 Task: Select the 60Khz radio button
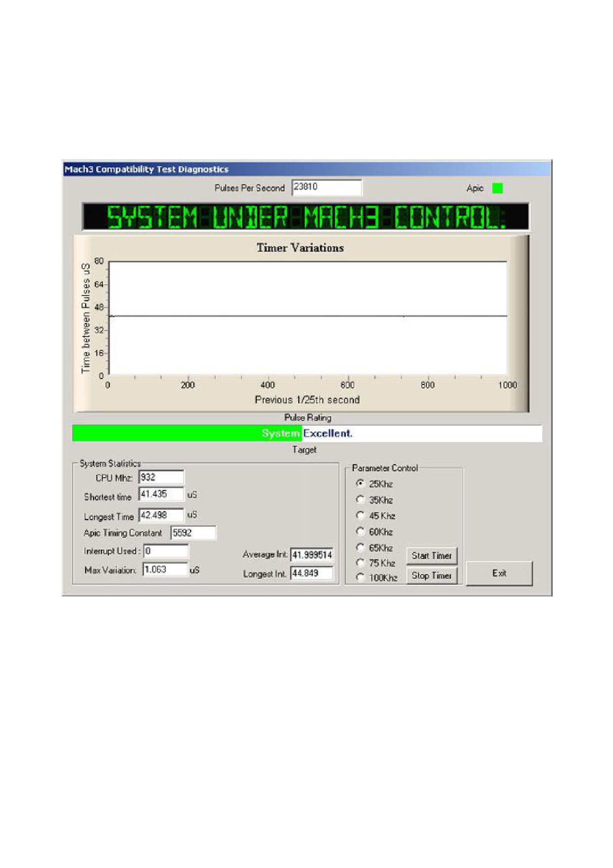click(x=360, y=531)
